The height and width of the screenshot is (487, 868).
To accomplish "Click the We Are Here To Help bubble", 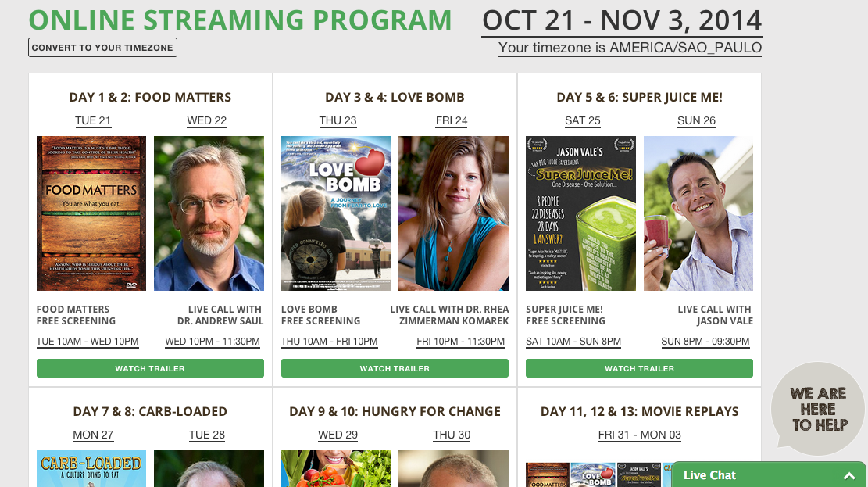I will coord(817,409).
